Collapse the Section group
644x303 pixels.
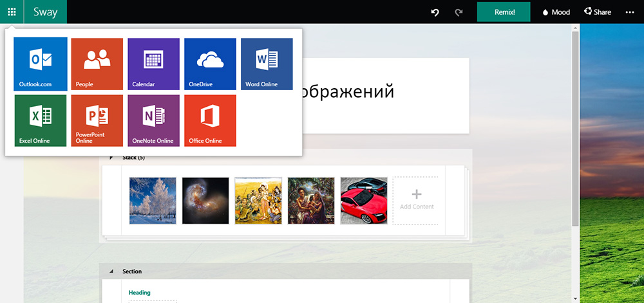click(x=111, y=271)
